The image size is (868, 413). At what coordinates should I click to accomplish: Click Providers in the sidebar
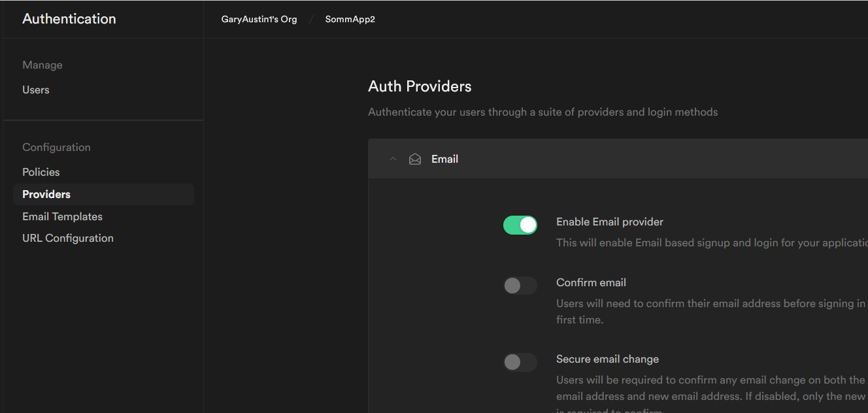46,194
